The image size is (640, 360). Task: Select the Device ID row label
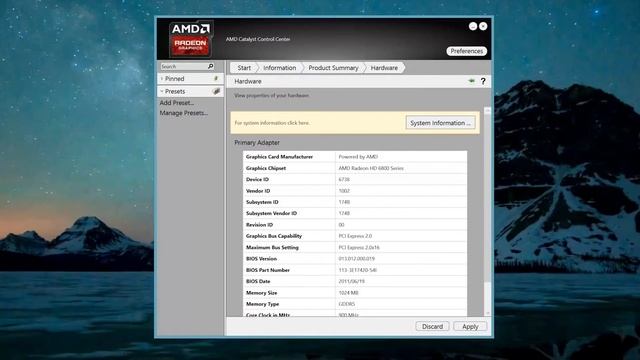[257, 180]
